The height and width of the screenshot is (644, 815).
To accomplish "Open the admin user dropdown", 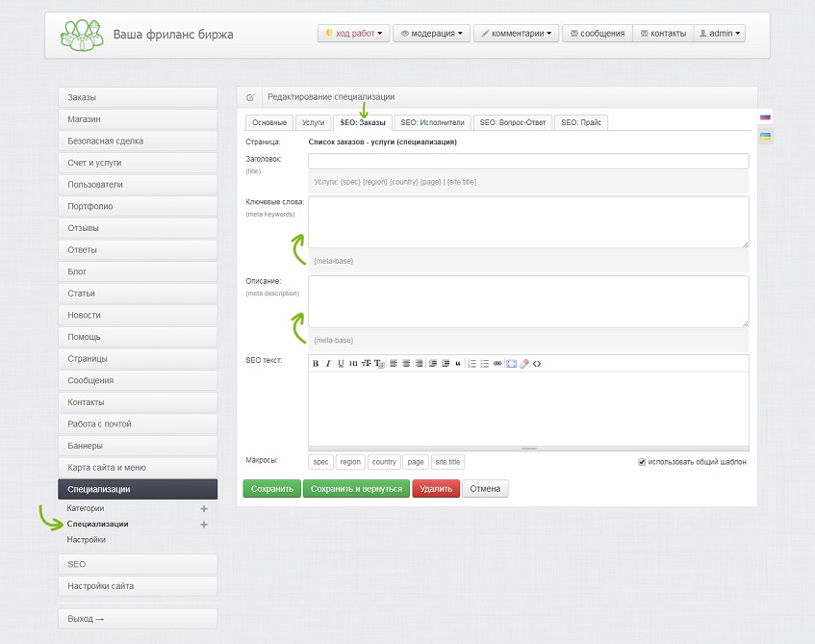I will [x=720, y=34].
